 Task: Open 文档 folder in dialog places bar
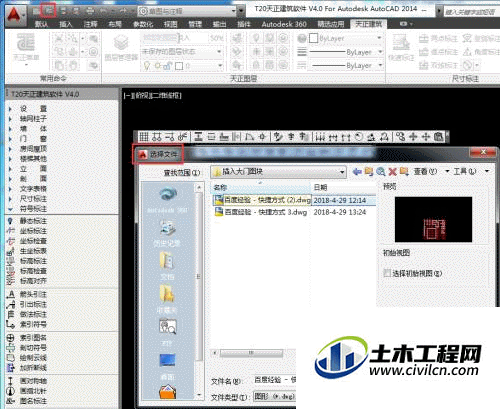click(x=167, y=266)
